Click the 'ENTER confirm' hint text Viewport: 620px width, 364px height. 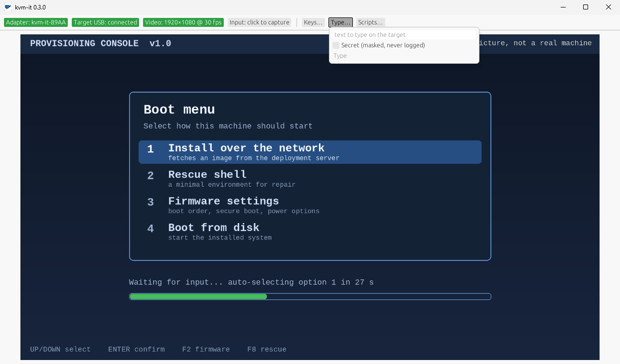coord(136,350)
